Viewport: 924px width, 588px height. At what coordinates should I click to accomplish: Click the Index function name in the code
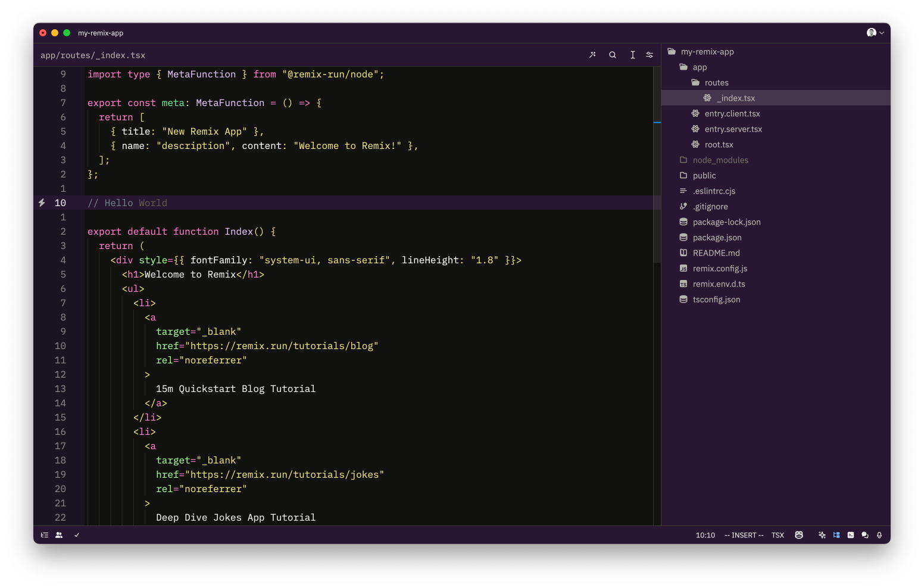(x=239, y=231)
